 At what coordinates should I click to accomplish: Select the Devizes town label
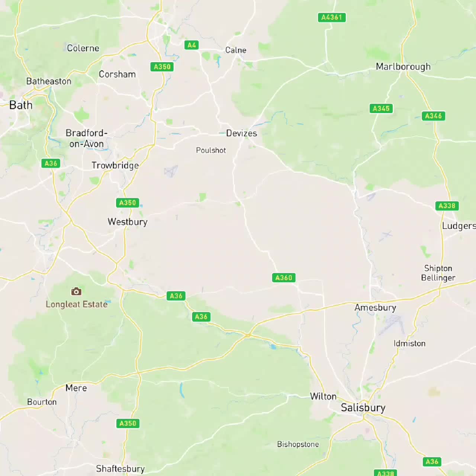pos(241,133)
